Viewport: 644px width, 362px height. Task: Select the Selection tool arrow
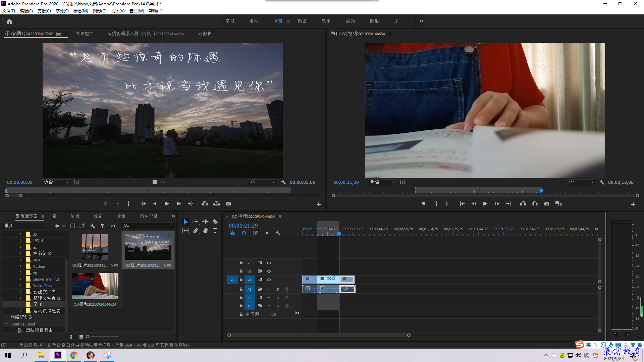pos(185,222)
